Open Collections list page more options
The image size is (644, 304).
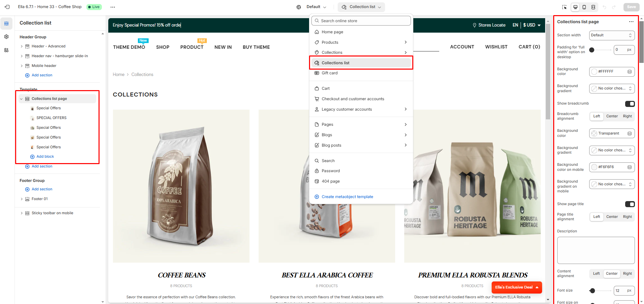631,22
